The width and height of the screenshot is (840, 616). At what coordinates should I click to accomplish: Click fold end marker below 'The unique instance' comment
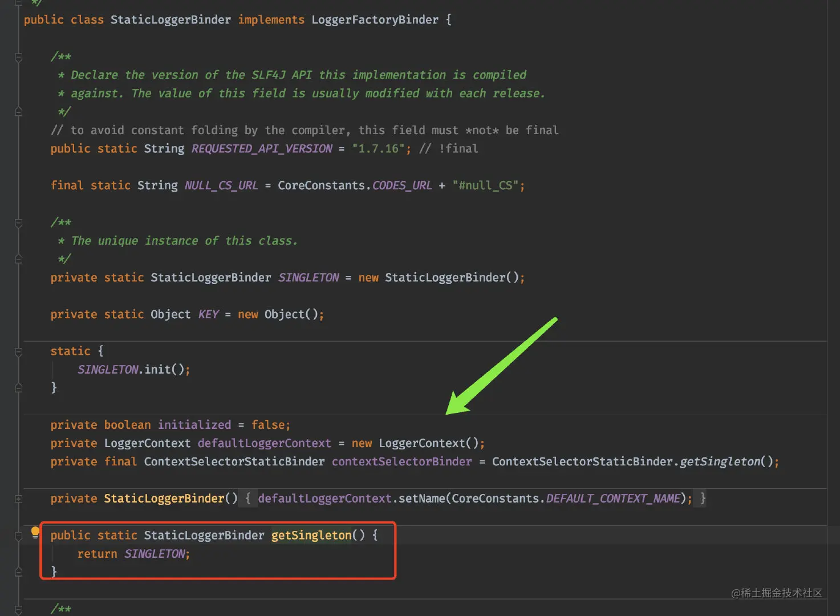pos(18,259)
